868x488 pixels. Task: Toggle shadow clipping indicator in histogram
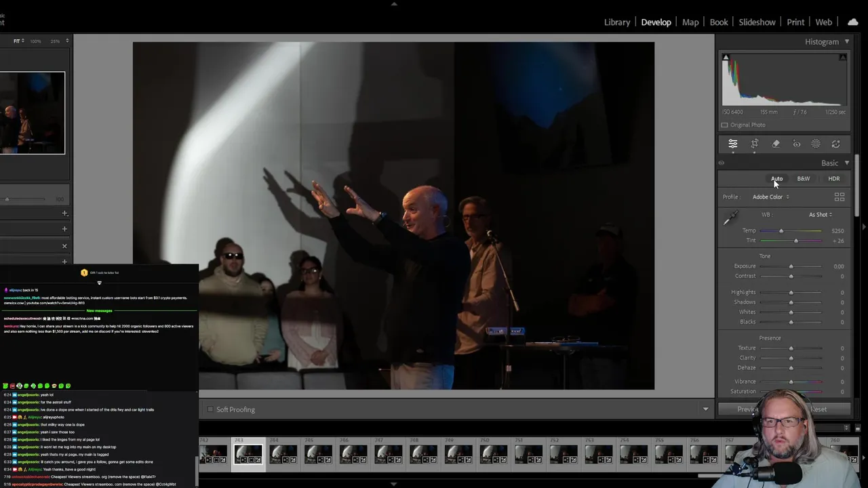[726, 58]
